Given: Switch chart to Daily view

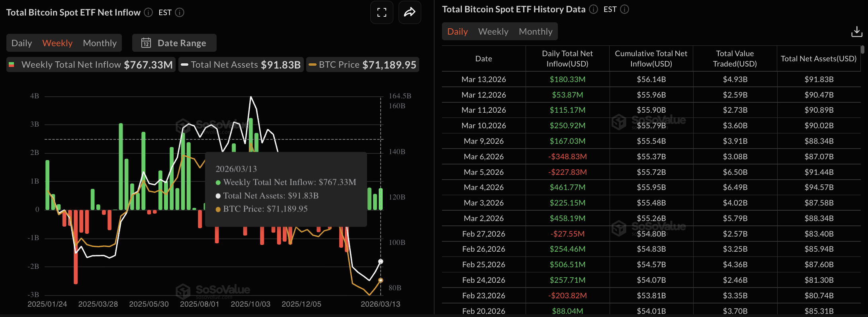Looking at the screenshot, I should click(x=22, y=43).
